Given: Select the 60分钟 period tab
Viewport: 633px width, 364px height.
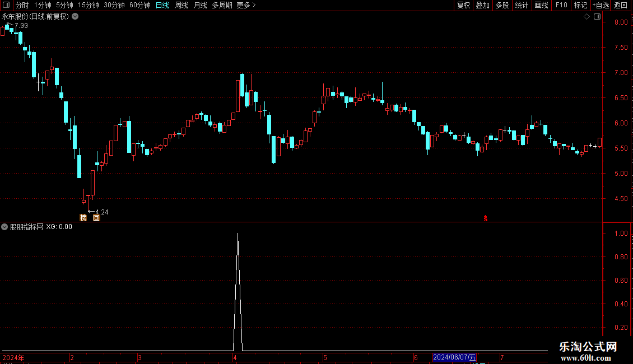Looking at the screenshot, I should click(x=139, y=5).
